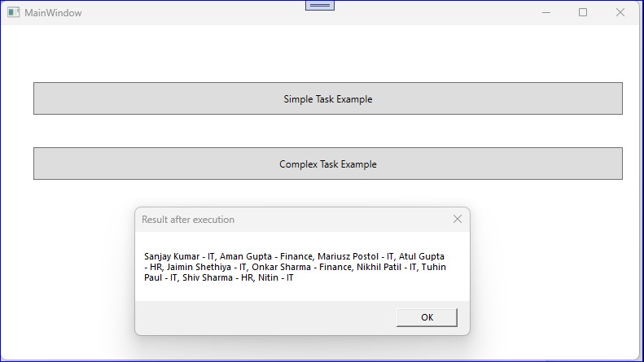Click 'Jaimin Shethiya' in the result message
The width and height of the screenshot is (644, 362).
coord(199,267)
